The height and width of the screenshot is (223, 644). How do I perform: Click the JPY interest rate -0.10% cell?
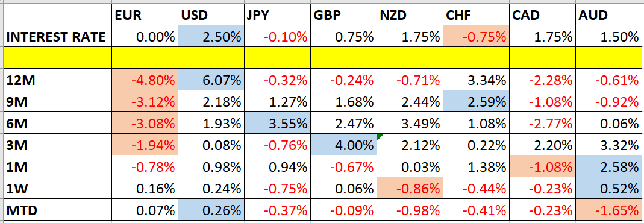(277, 37)
